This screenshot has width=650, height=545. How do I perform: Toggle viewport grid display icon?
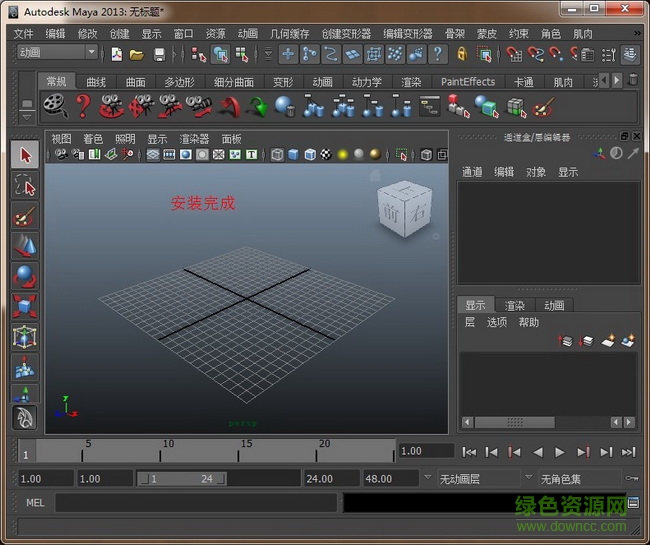point(153,155)
